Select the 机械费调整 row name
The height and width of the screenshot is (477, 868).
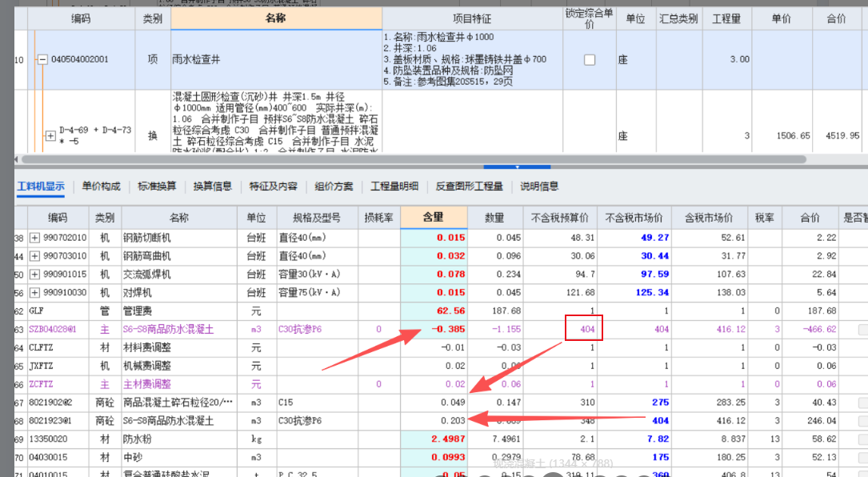179,366
